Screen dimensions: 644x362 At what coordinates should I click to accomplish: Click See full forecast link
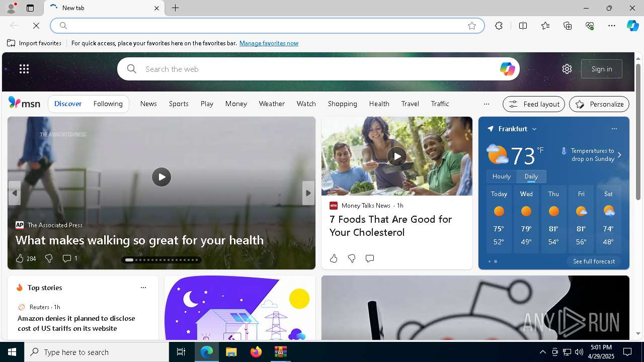coord(594,261)
